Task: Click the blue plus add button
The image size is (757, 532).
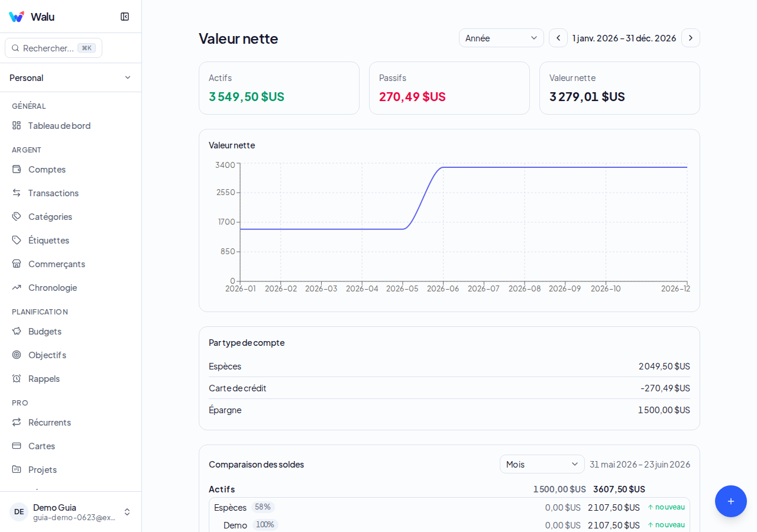Action: pos(731,501)
